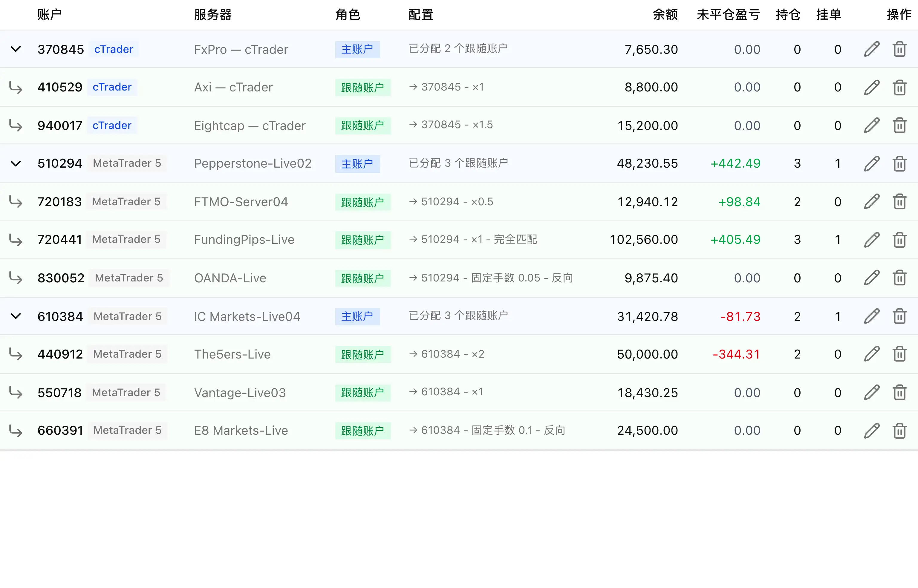Delete account 370845 via trash icon
This screenshot has width=918, height=588.
click(x=900, y=49)
